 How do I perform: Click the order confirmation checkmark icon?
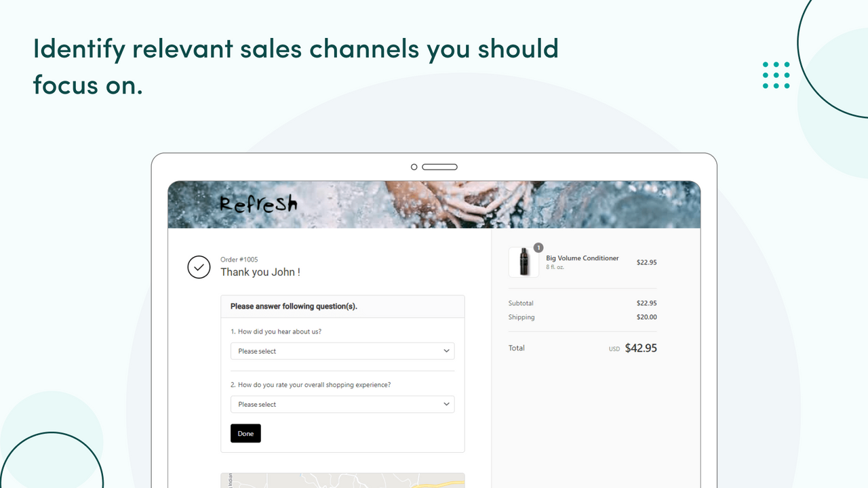pyautogui.click(x=199, y=267)
